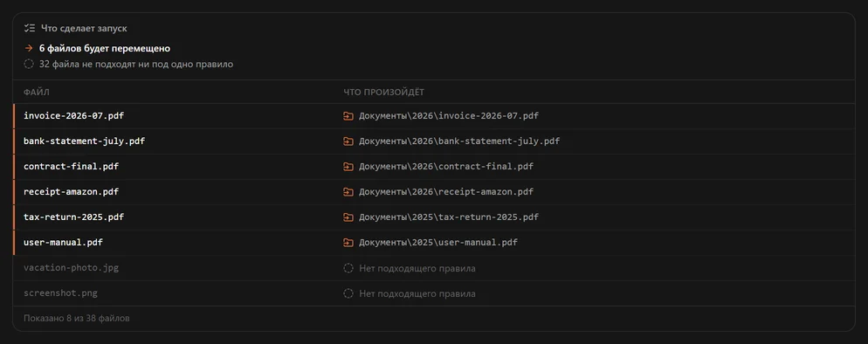Screen dimensions: 868x344
Task: Select the vacation-photo.jpg file name
Action: coord(71,268)
